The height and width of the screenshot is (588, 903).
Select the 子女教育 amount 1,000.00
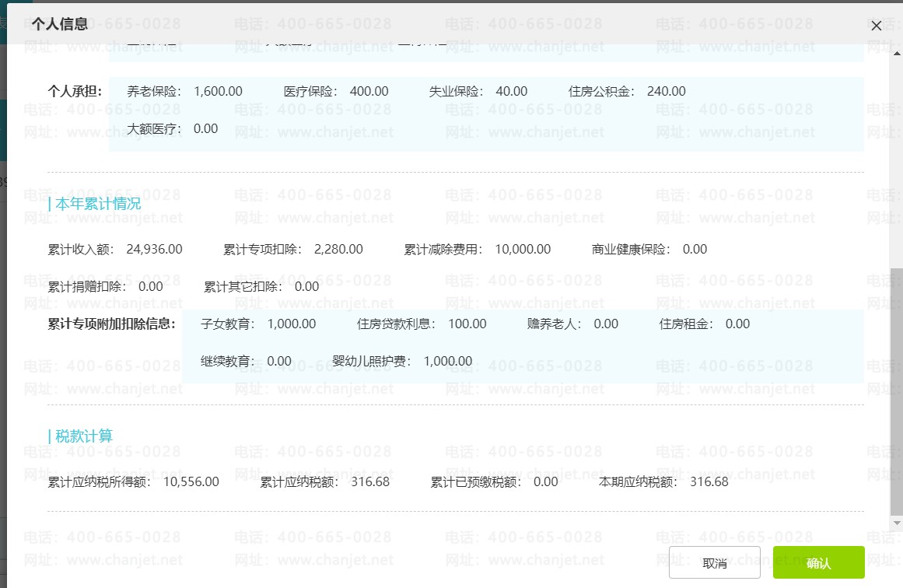pyautogui.click(x=291, y=324)
